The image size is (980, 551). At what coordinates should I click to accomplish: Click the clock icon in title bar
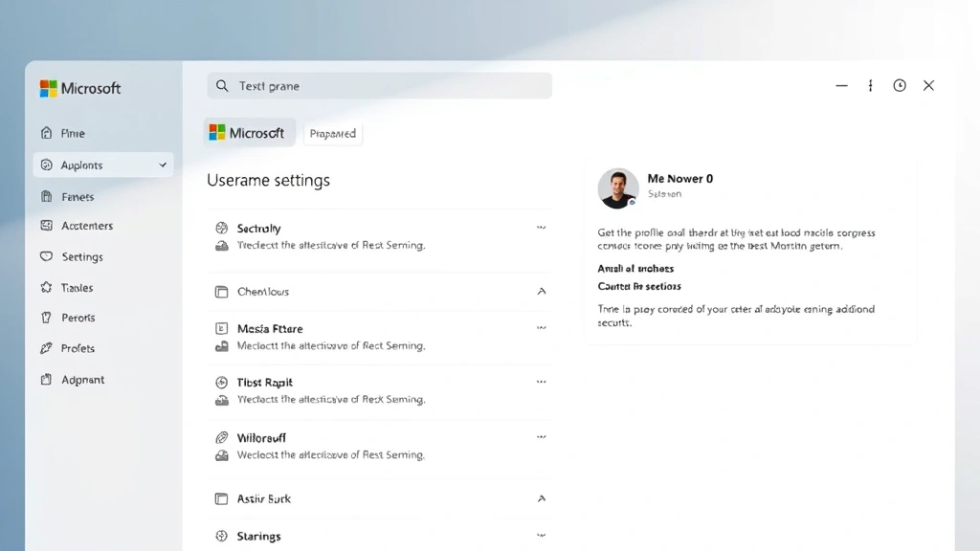pos(900,86)
